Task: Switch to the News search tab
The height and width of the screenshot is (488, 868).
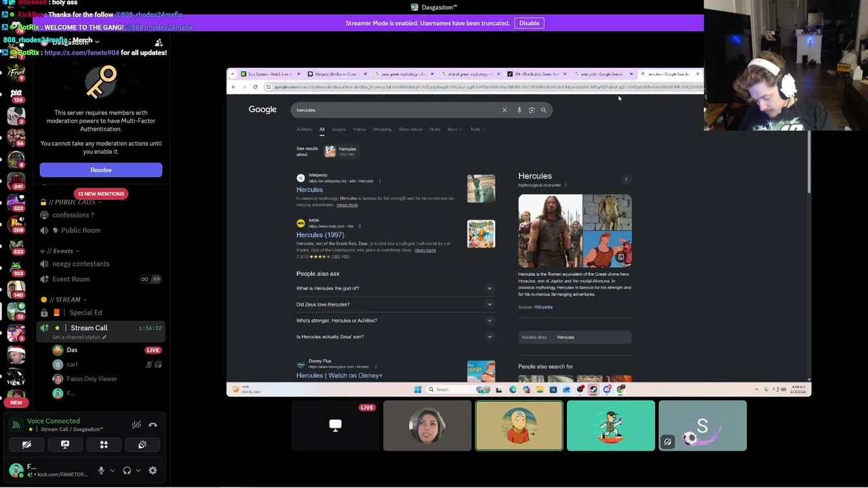Action: 435,129
